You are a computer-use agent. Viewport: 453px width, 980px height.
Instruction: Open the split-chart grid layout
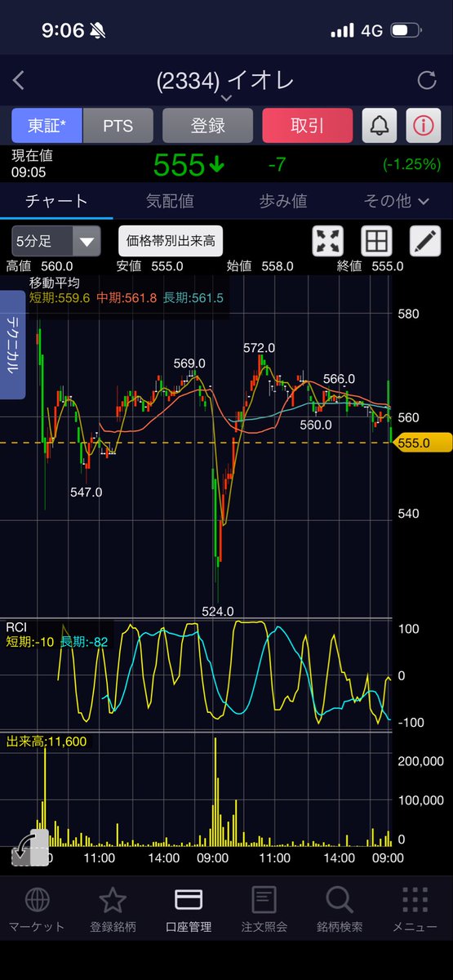coord(376,241)
